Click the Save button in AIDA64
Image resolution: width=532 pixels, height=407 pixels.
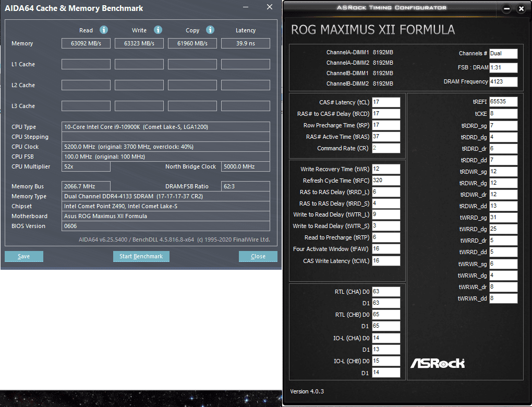[x=24, y=256]
